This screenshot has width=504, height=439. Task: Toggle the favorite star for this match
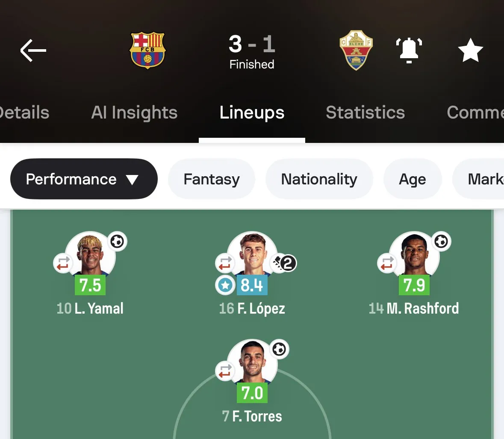click(x=470, y=50)
